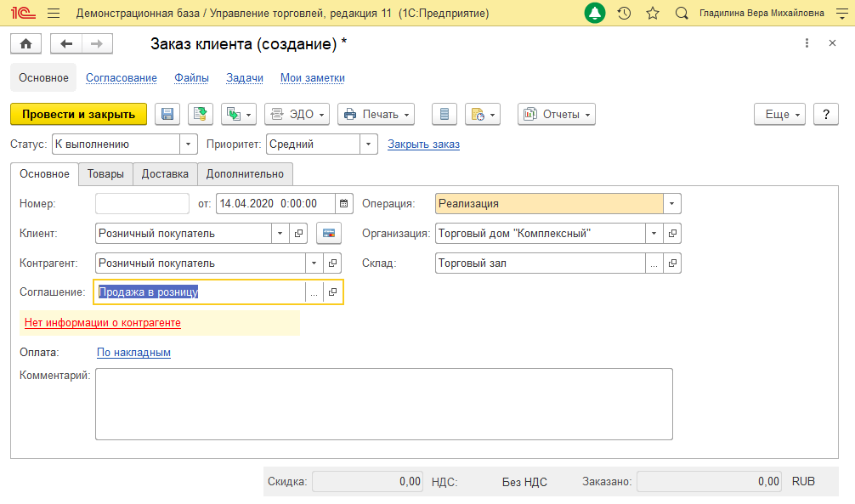Switch to Согласование section
855x504 pixels.
(x=121, y=78)
